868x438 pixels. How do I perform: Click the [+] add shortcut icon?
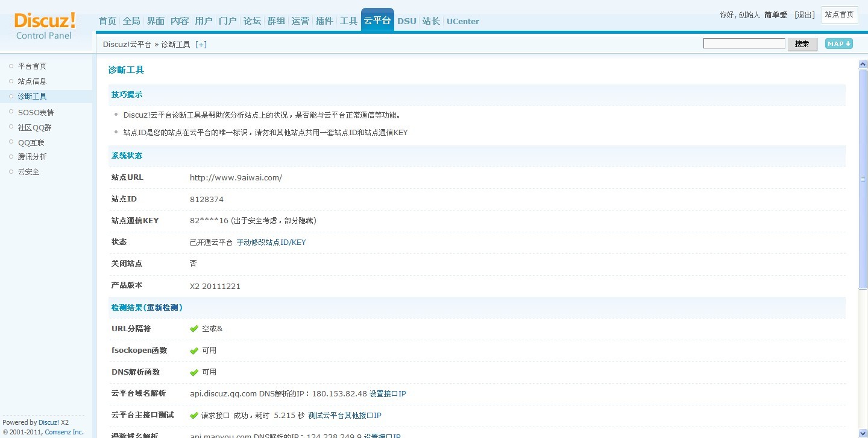coord(201,45)
